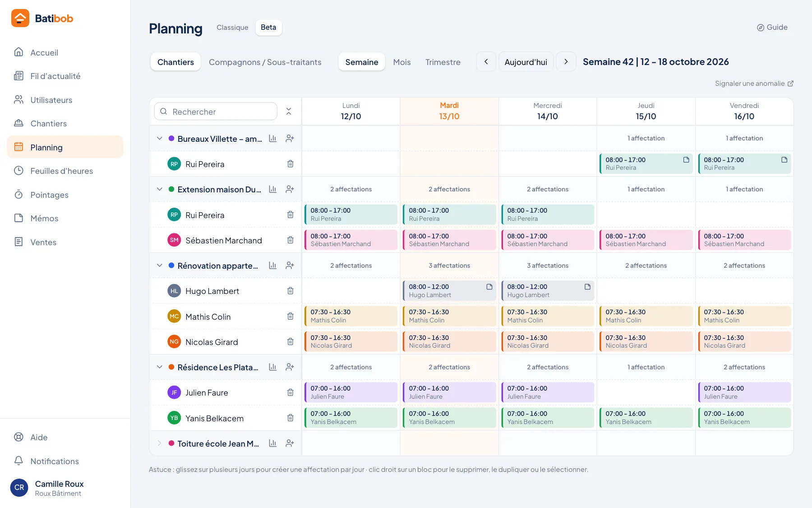812x508 pixels.
Task: Select Sébastien Marchand Vendredi 08:00 - 17:00 block
Action: [744, 240]
